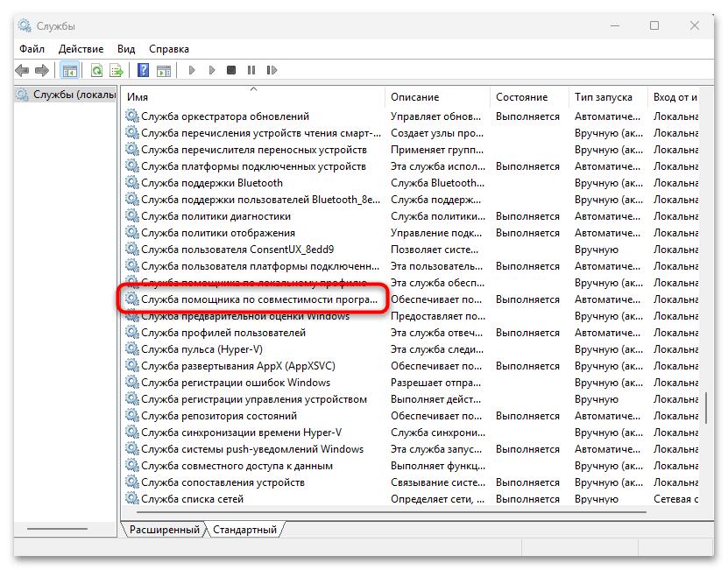Open the Вид menu
Screen dimensions: 728x570
coord(126,49)
